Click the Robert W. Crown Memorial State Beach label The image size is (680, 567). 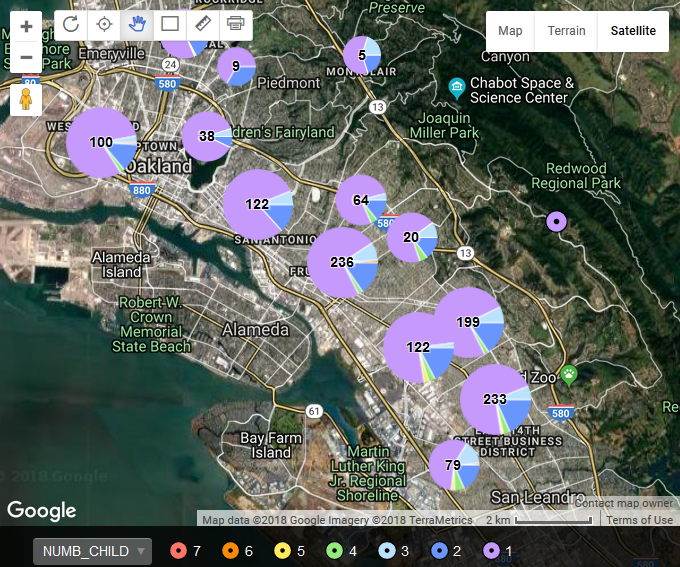coord(151,324)
